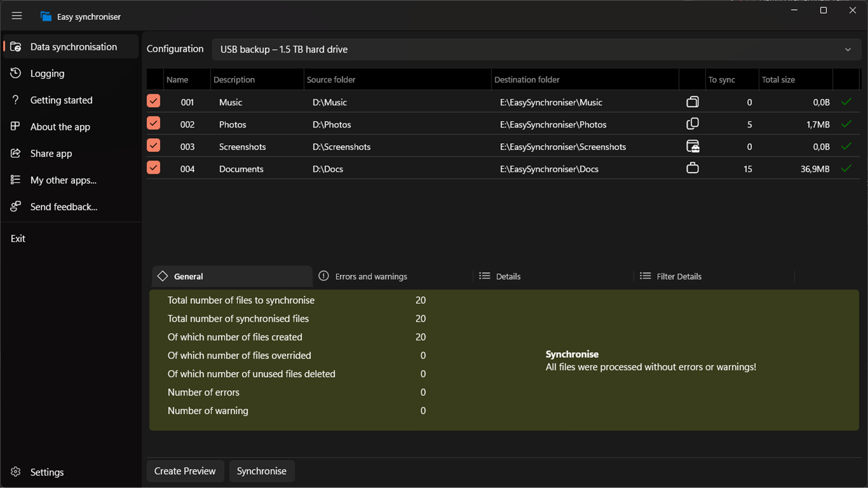Start sync with the Synchronise button
Screen dimensions: 868x488
point(262,471)
